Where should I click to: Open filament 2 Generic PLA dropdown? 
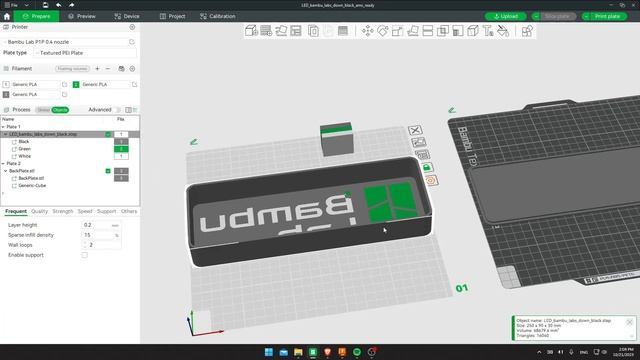click(x=105, y=84)
